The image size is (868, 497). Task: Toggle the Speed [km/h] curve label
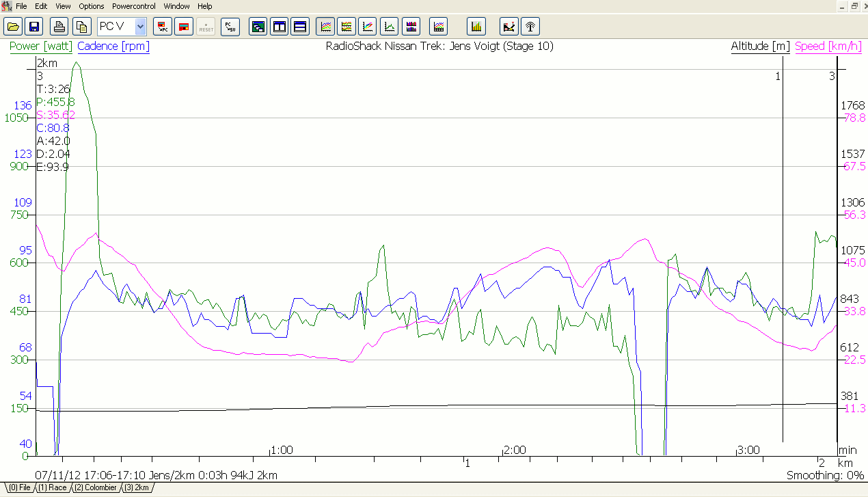tap(828, 46)
